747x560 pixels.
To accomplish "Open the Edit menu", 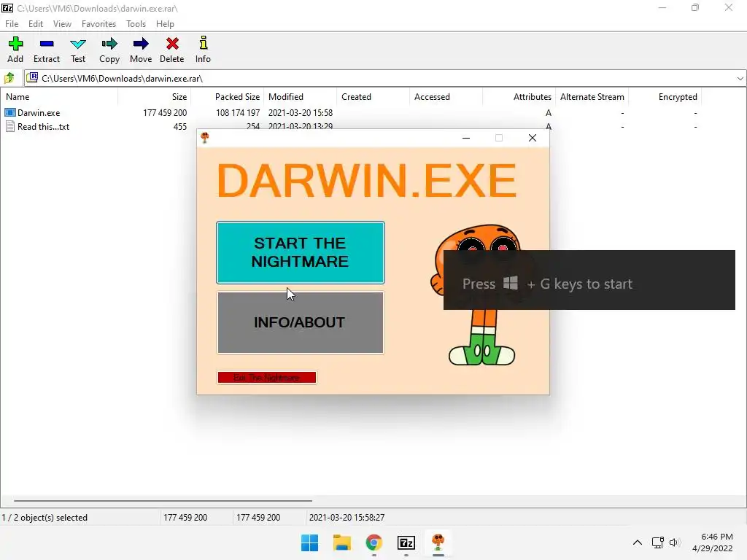I will click(36, 24).
